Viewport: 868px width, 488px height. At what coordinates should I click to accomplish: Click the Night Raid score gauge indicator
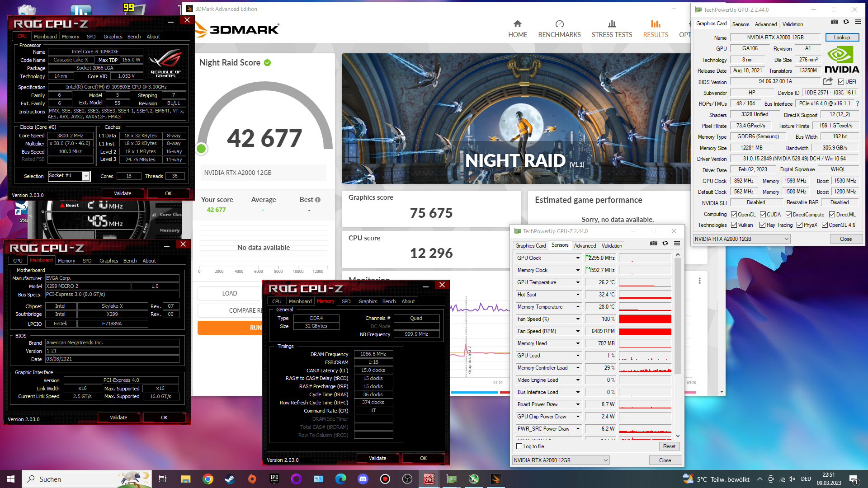coord(202,149)
